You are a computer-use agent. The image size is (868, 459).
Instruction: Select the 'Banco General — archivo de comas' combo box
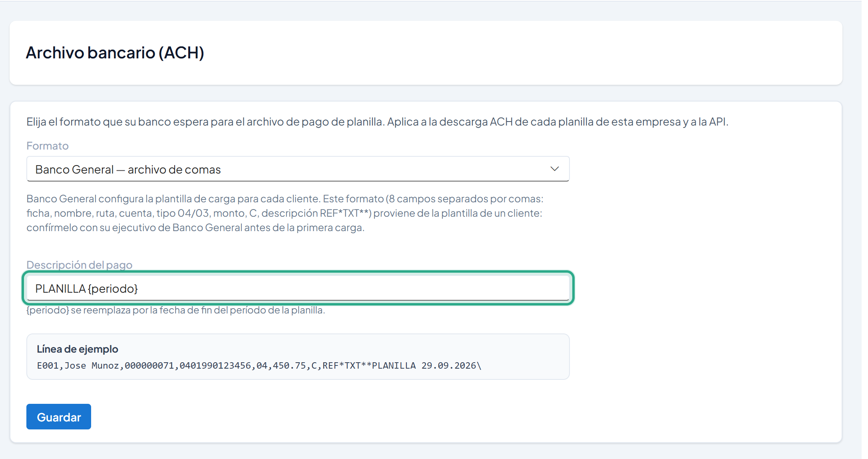298,169
